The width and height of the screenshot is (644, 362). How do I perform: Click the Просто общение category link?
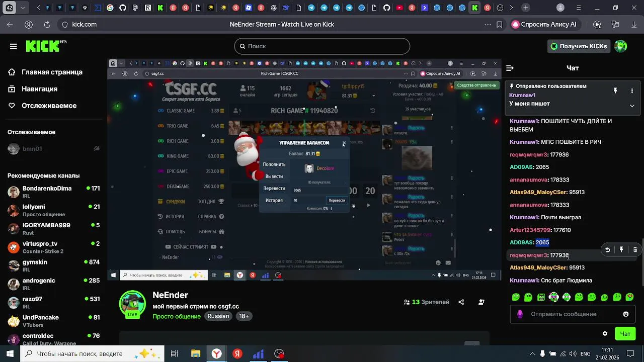click(177, 316)
